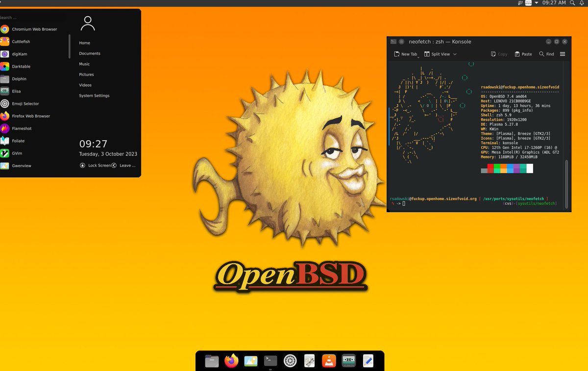Launch digiKam from the app list
The width and height of the screenshot is (588, 371).
33,54
